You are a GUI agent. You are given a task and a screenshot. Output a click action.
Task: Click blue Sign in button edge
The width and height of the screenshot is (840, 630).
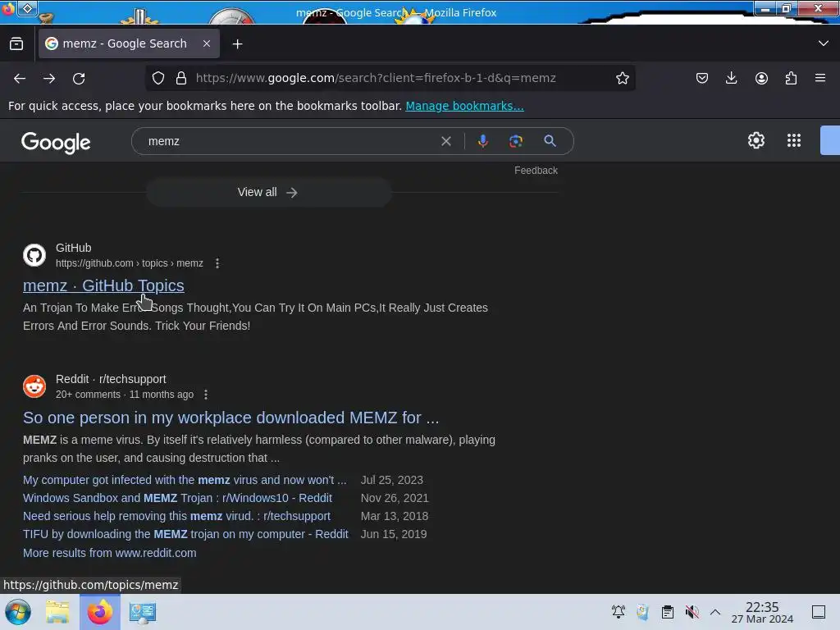pos(830,140)
